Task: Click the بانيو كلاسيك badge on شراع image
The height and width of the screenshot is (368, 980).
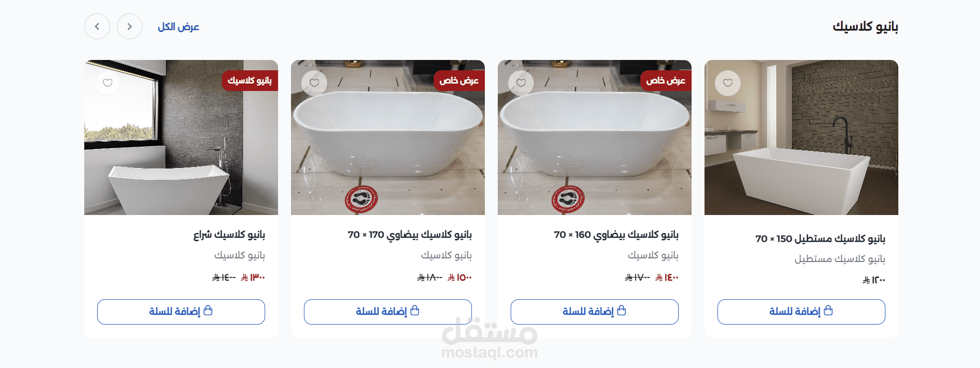Action: pyautogui.click(x=250, y=81)
